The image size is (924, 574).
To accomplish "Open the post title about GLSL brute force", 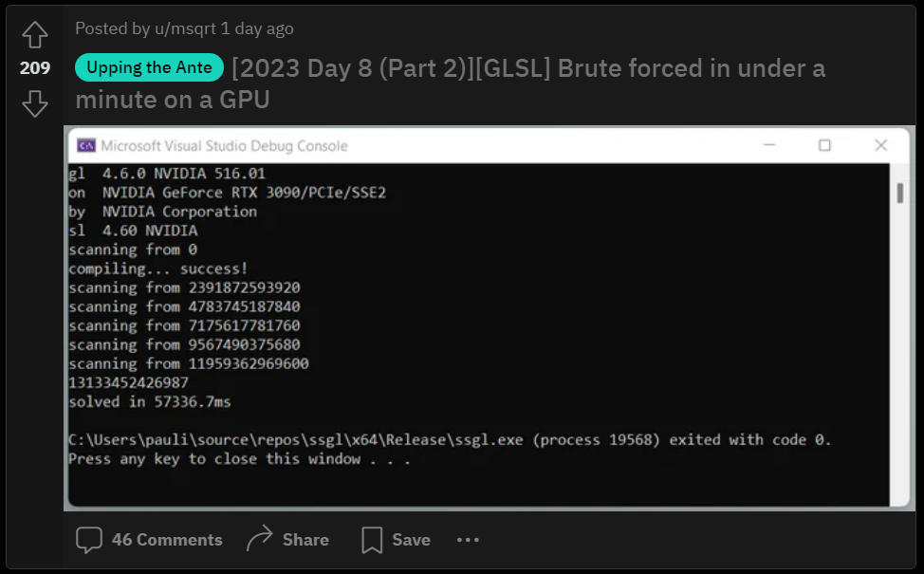I will (x=527, y=68).
